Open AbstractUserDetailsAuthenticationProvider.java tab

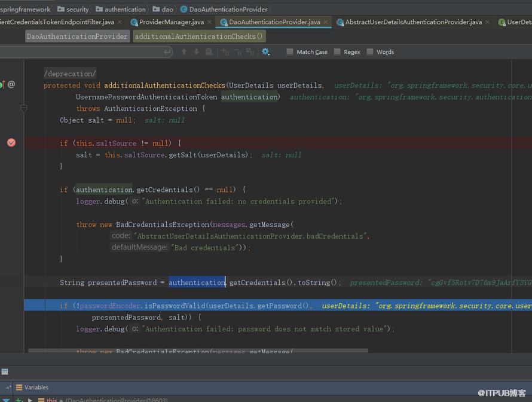click(x=414, y=22)
